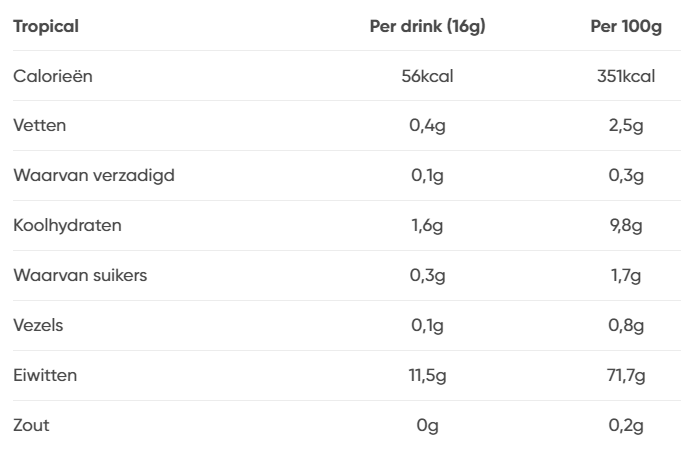The width and height of the screenshot is (681, 462).
Task: Click the 1,6g Koolhydraten value
Action: [x=427, y=226]
